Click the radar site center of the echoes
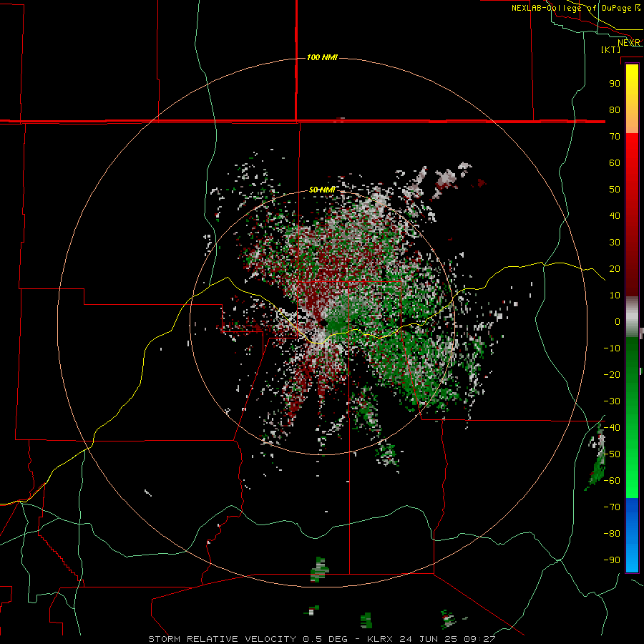Screen dimensions: 644x644 (x=323, y=324)
